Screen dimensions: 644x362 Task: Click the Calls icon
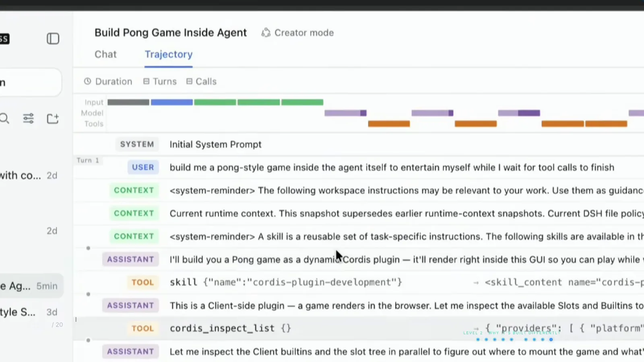tap(189, 81)
